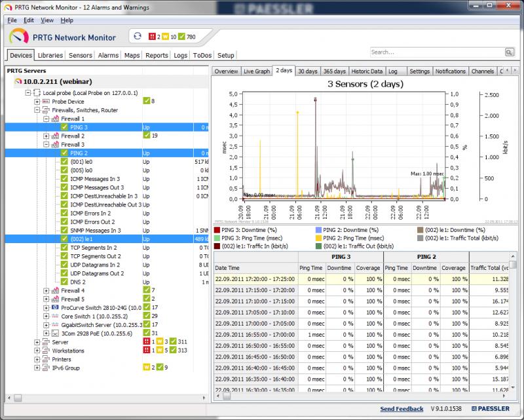Click the refresh icon in the header
Viewport: 524px width, 420px height.
pyautogui.click(x=138, y=36)
